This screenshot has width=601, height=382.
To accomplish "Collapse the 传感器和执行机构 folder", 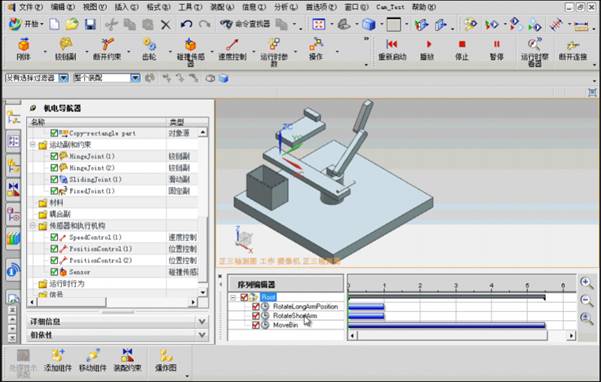I will point(33,226).
